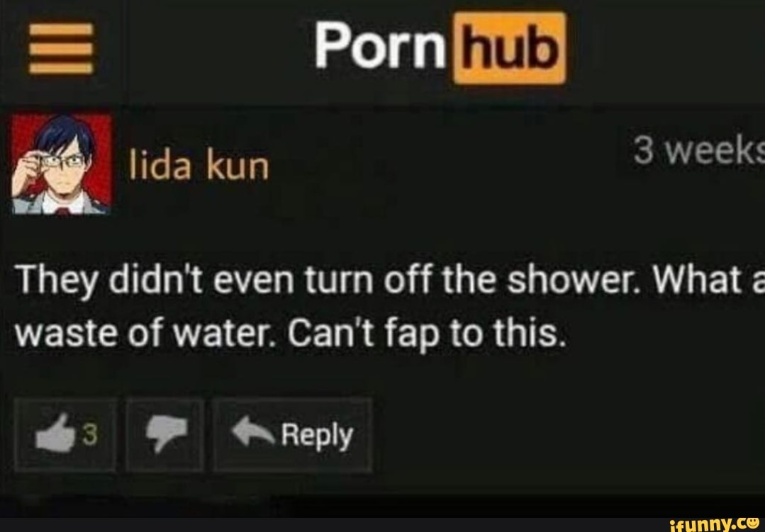Open Iida kun's anime avatar picture
The height and width of the screenshot is (532, 765).
pos(62,164)
